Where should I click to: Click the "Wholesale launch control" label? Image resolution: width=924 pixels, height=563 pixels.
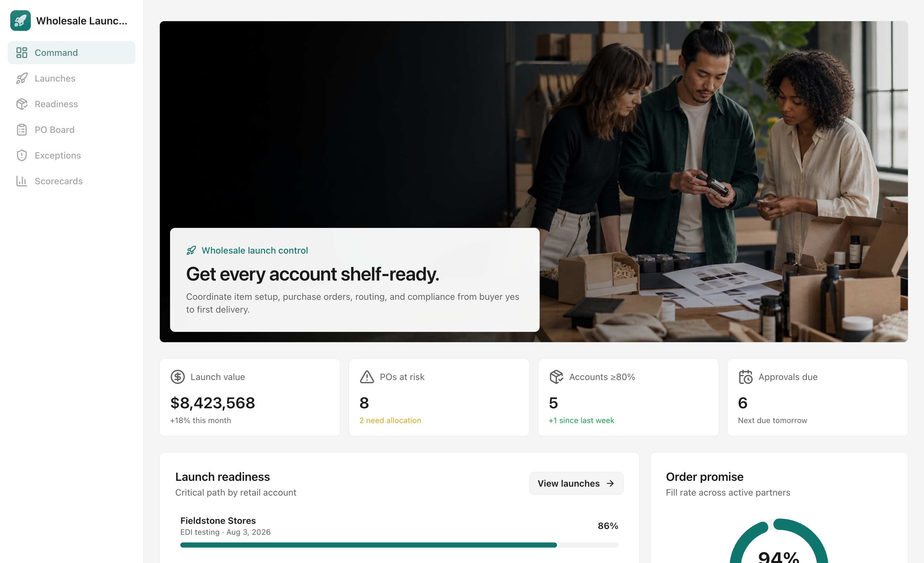pos(255,250)
